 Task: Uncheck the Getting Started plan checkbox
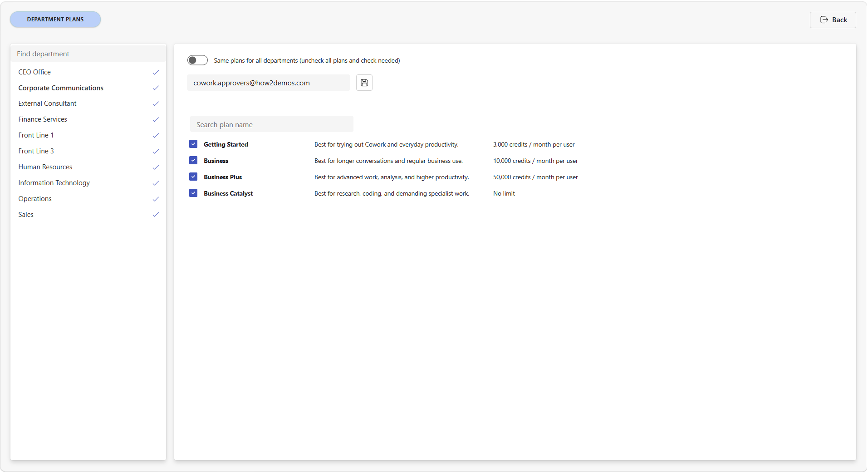[x=193, y=144]
